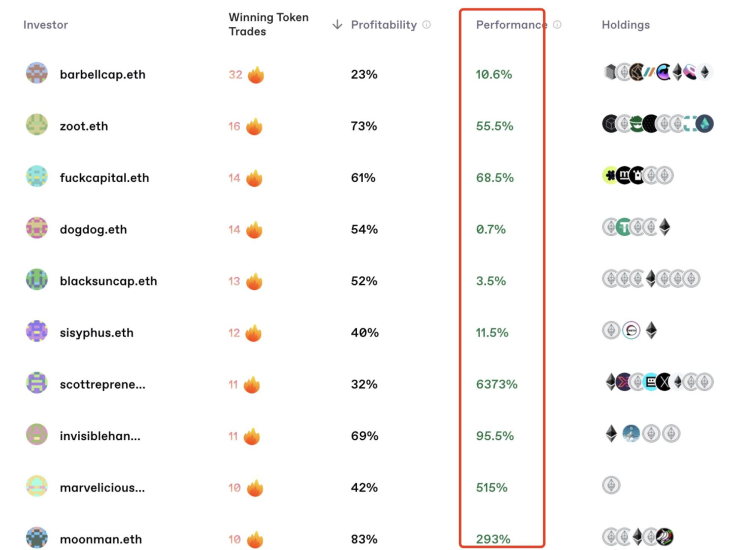
Task: Click fire icon in barbellcap.eth row
Action: click(256, 74)
